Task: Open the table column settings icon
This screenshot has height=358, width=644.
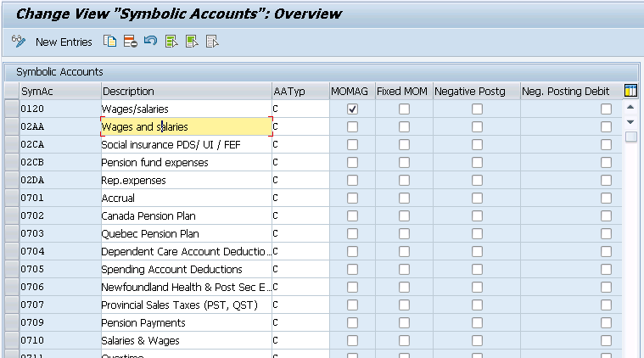Action: coord(630,91)
